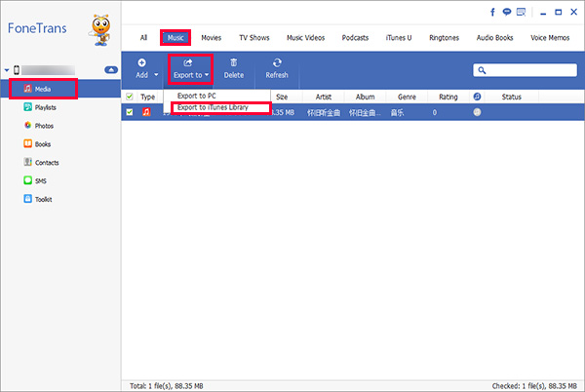The width and height of the screenshot is (585, 392).
Task: Open Facebook share icon
Action: tap(492, 13)
